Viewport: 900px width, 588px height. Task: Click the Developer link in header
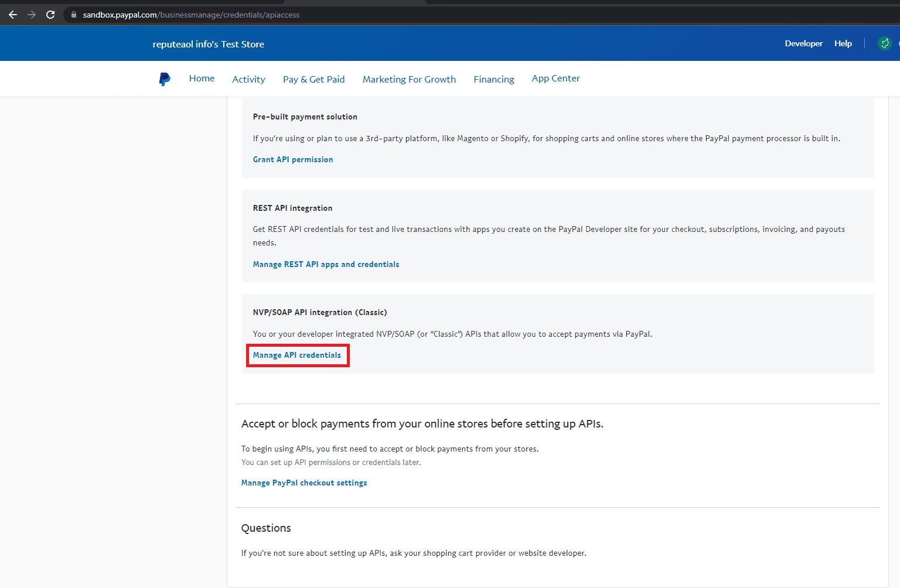coord(803,43)
